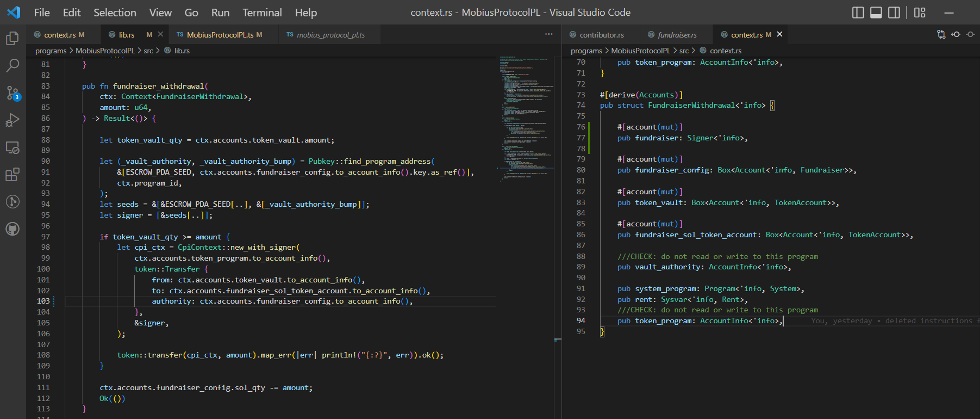
Task: Click 'src' breadcrumb in left editor
Action: (x=148, y=51)
